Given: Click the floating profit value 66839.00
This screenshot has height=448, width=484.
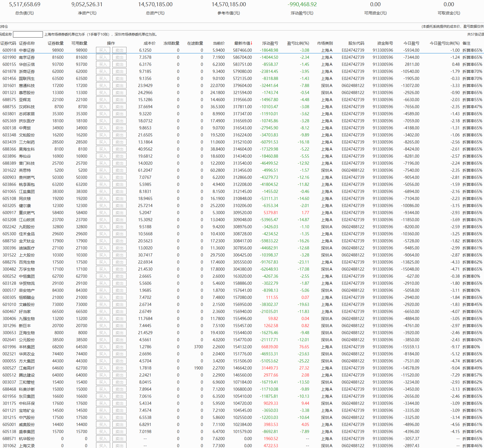Looking at the screenshot, I should click(x=270, y=347).
